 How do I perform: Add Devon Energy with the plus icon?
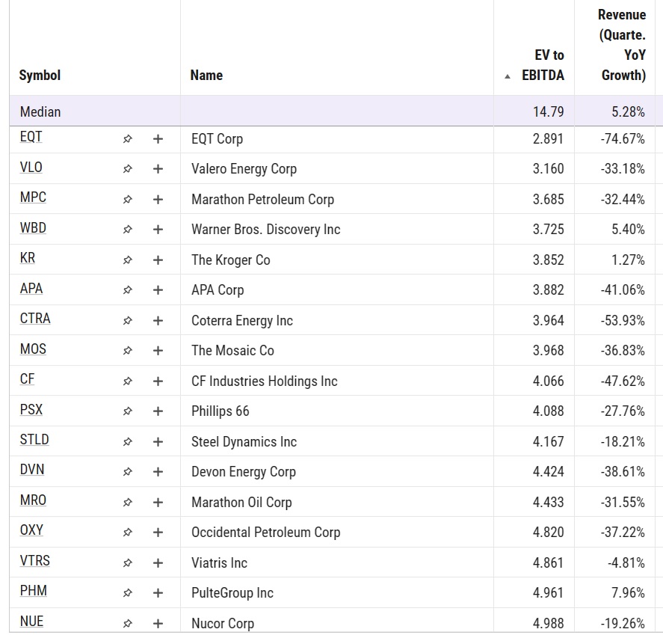coord(158,471)
